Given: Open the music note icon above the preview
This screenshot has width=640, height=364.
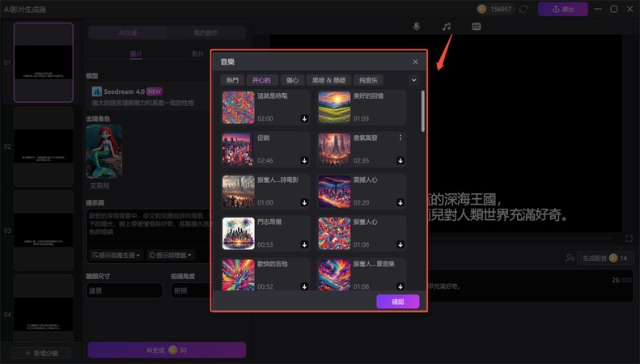Looking at the screenshot, I should point(447,27).
